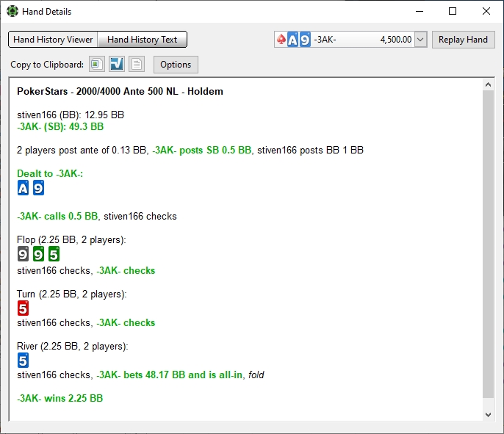Click the blue 5 river card
The width and height of the screenshot is (504, 434).
pos(24,361)
